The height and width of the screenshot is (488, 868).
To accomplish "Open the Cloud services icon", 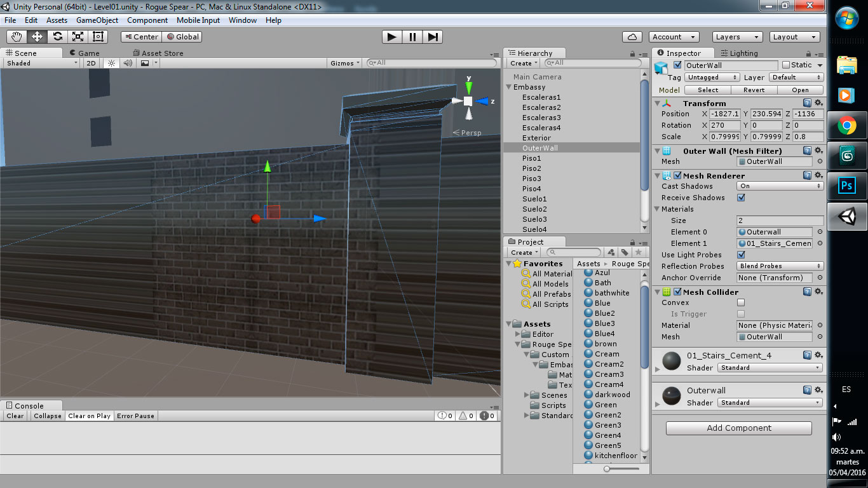I will [x=632, y=37].
